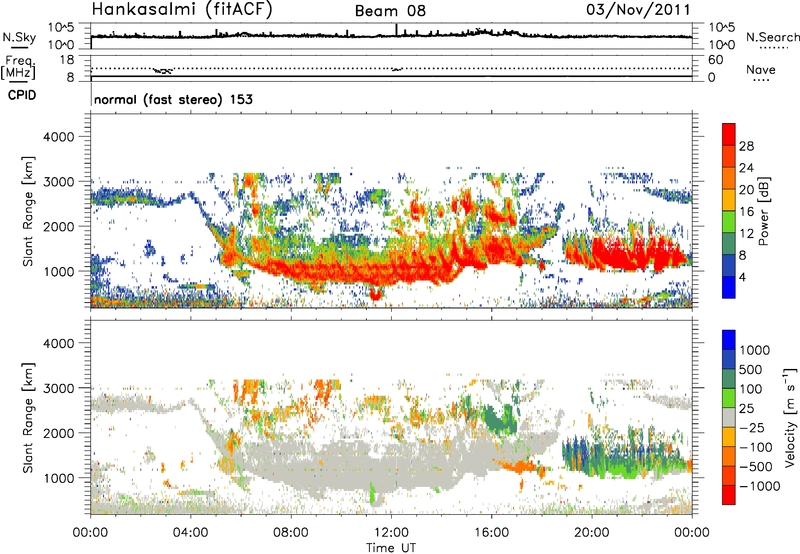The image size is (800, 554).
Task: Click the blue bottom of Power colorbar
Action: click(729, 287)
